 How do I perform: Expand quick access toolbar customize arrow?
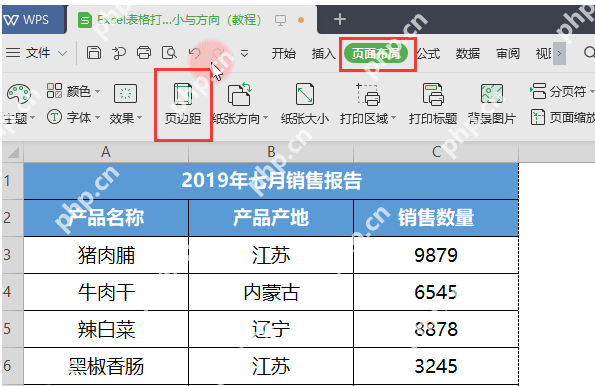245,54
